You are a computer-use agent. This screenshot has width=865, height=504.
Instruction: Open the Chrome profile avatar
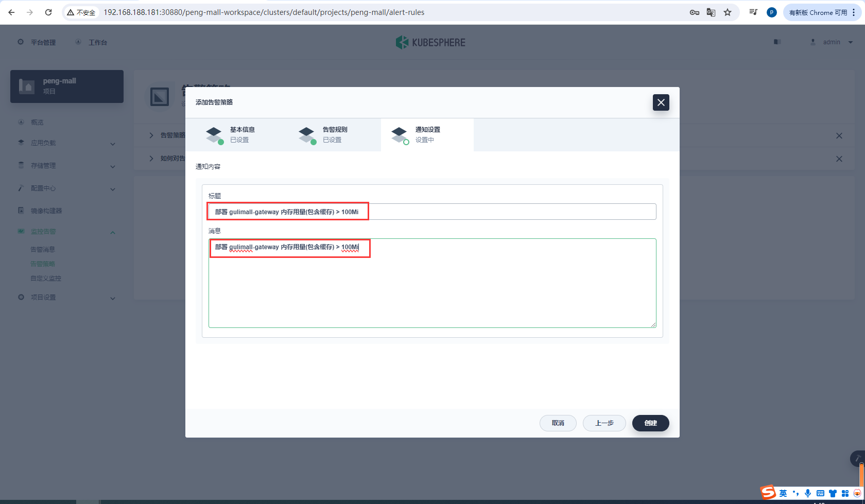coord(771,12)
